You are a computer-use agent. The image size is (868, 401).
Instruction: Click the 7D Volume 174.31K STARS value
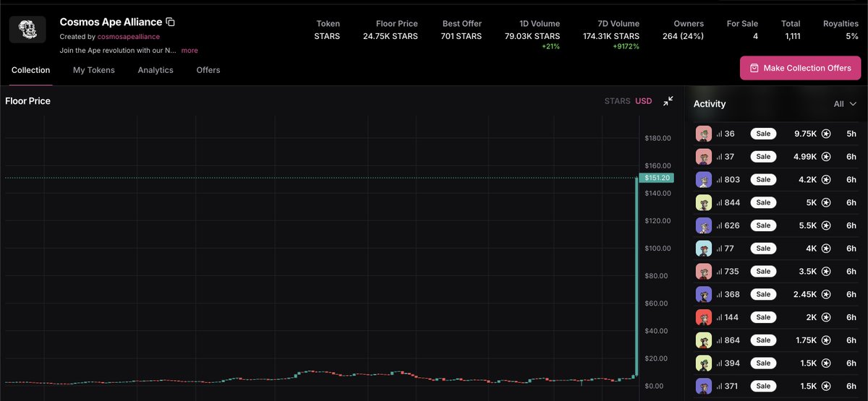611,36
